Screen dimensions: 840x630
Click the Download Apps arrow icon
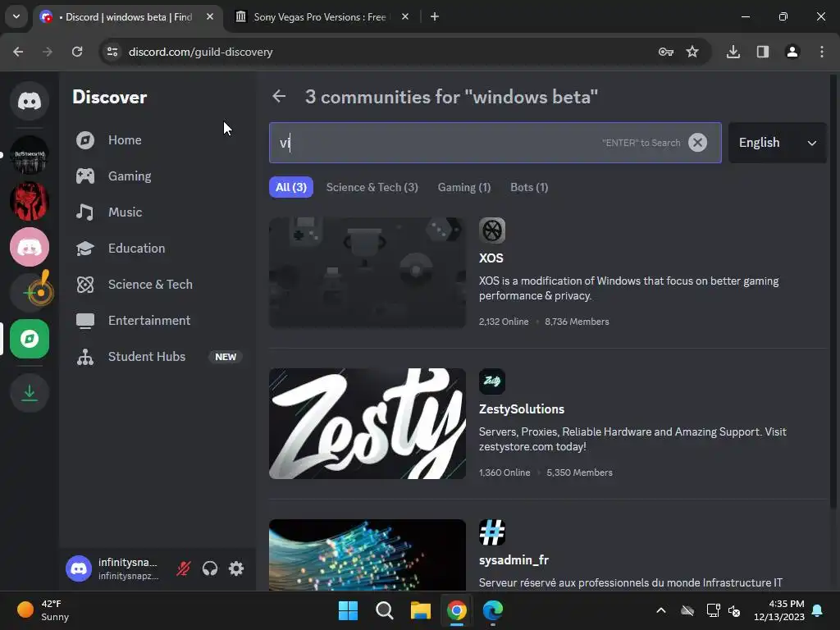click(30, 393)
